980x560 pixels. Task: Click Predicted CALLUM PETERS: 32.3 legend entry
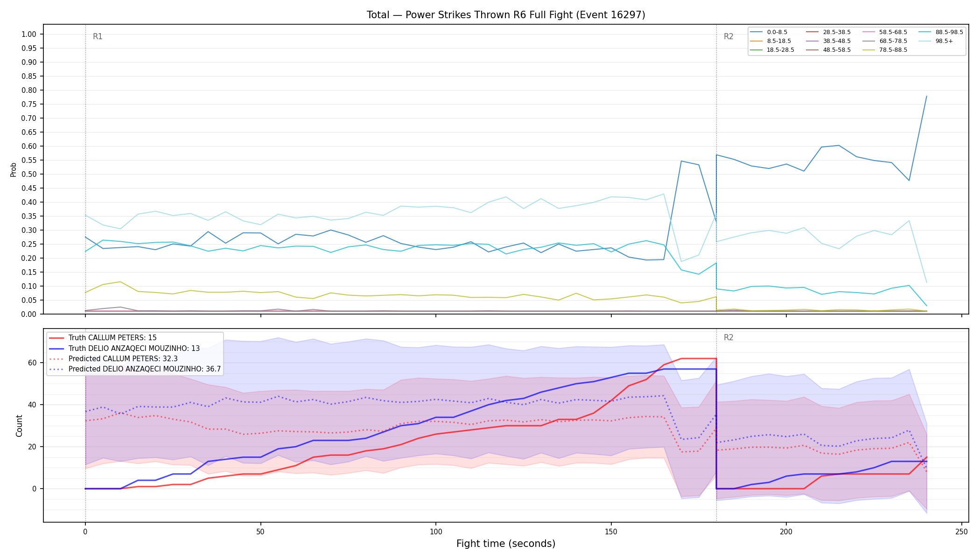point(113,359)
